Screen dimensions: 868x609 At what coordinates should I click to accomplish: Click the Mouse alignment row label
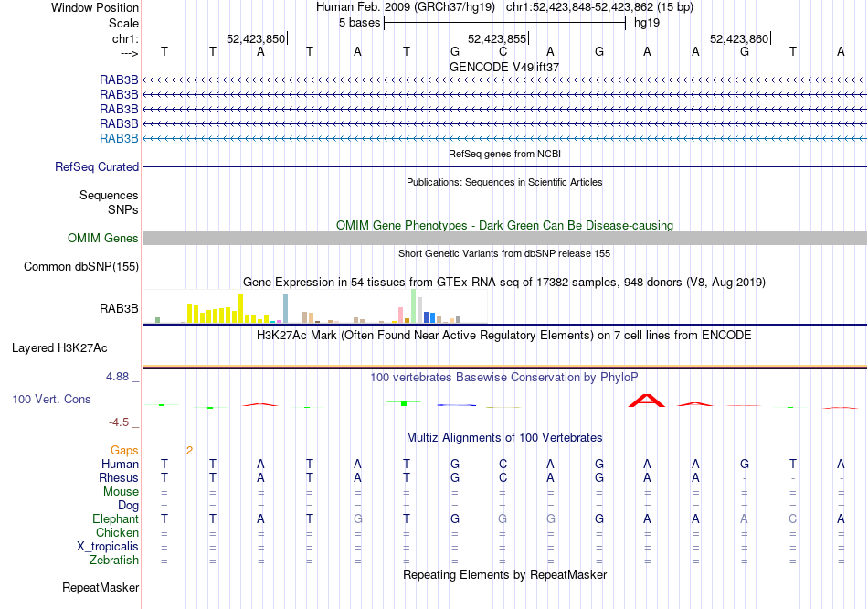click(x=122, y=492)
